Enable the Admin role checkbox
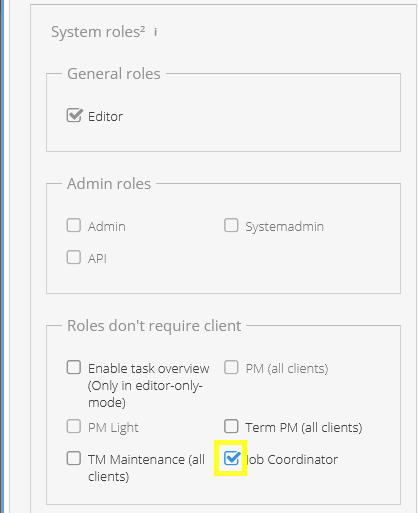 (74, 225)
